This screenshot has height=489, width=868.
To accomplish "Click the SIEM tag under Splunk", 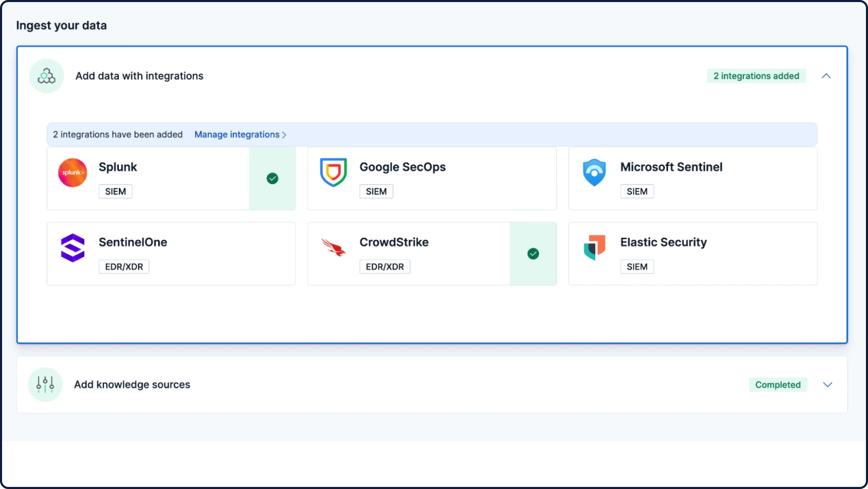I will [x=115, y=191].
